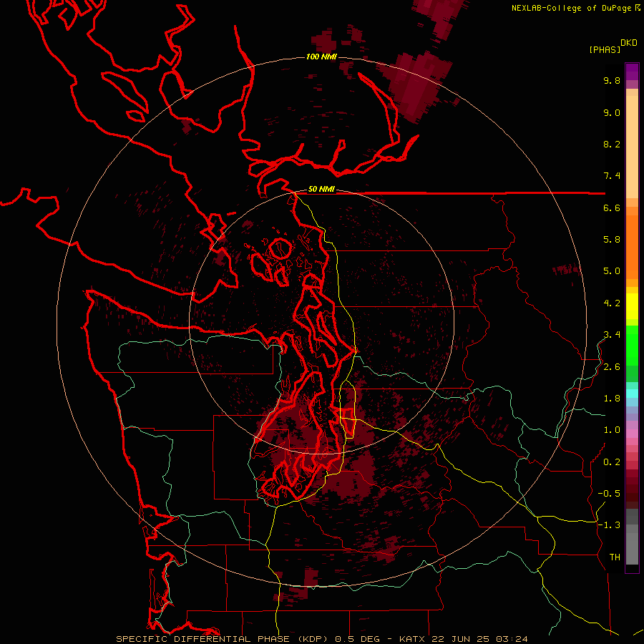Click the 2.6 value on the color scale

(612, 367)
